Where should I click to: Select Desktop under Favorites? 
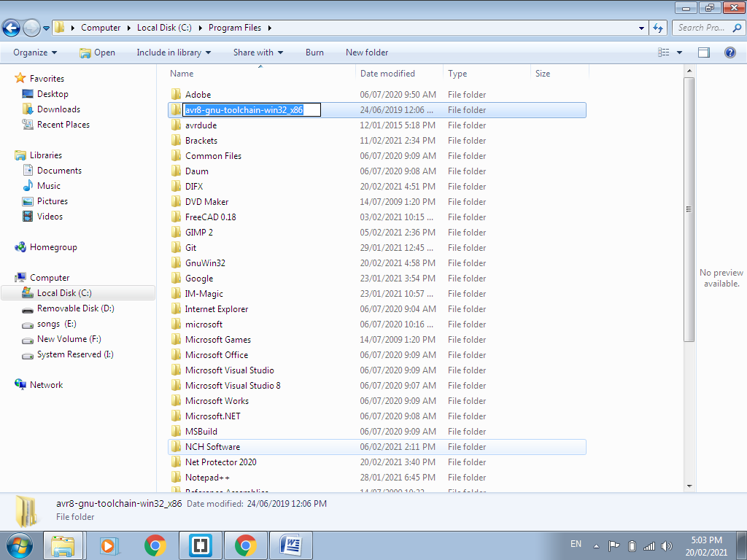point(53,94)
